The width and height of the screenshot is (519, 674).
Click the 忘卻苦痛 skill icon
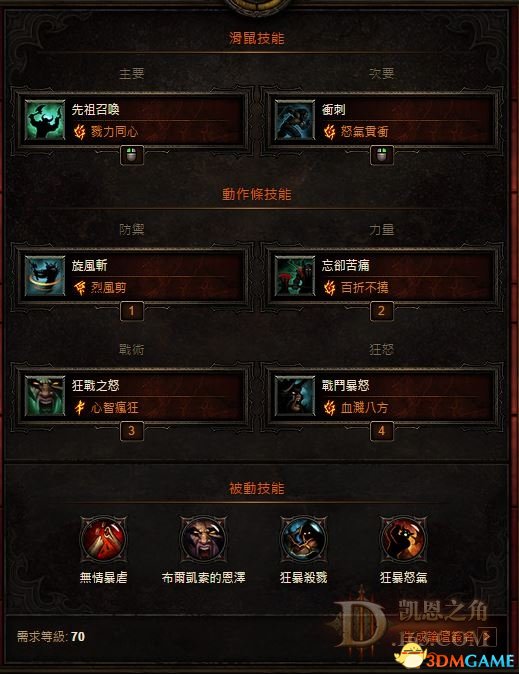pos(295,276)
